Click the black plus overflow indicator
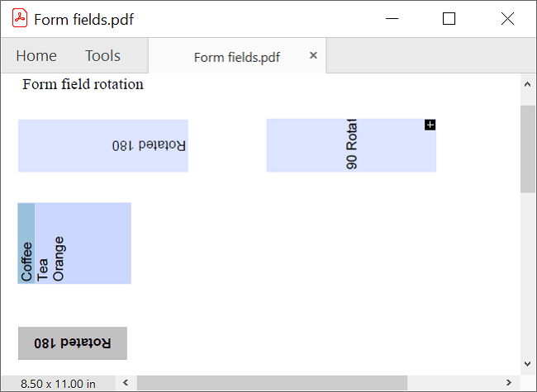Viewport: 537px width, 392px height. tap(430, 125)
